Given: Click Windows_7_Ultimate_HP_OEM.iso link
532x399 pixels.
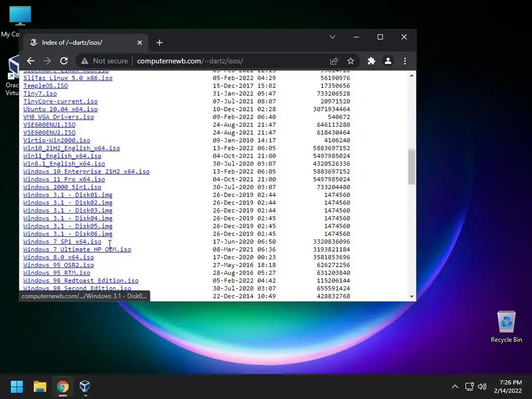Looking at the screenshot, I should pos(77,250).
